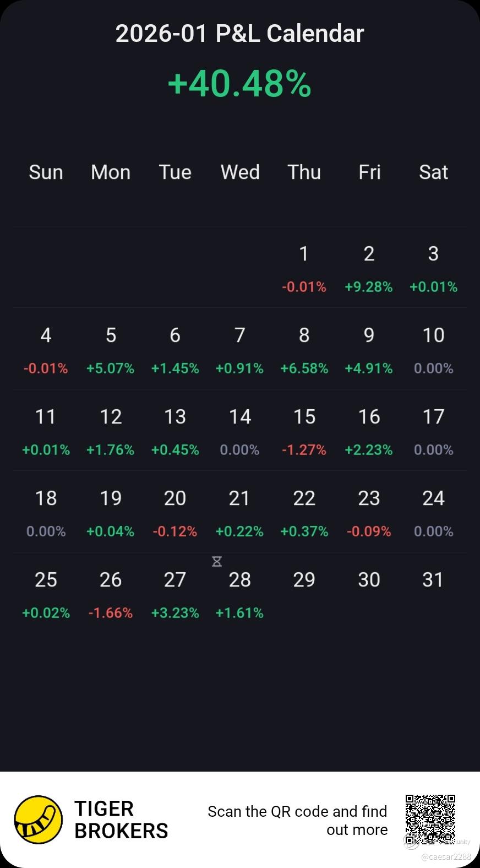Open day 26 with -1.66% loss
Screen dimensions: 480x868
pos(111,595)
